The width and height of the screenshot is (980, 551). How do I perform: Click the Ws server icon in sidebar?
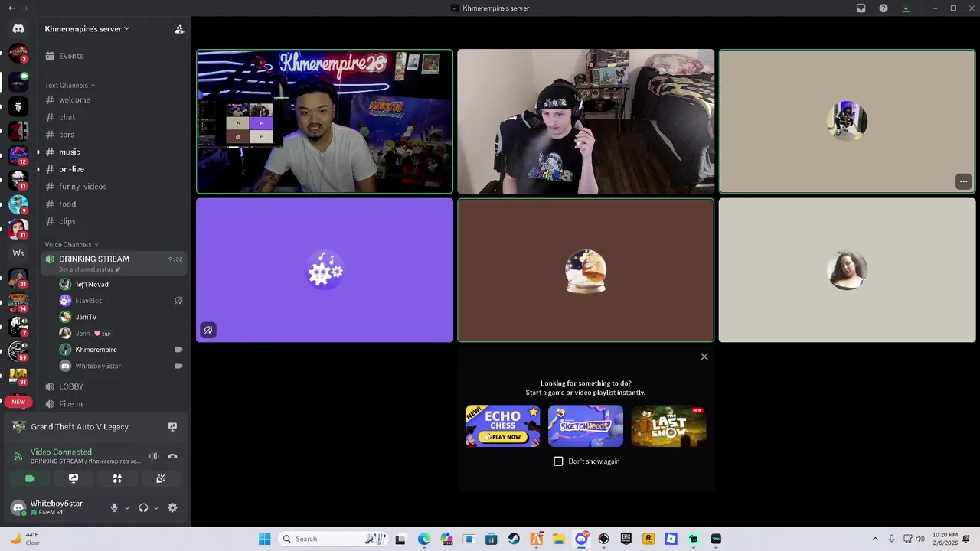tap(18, 253)
